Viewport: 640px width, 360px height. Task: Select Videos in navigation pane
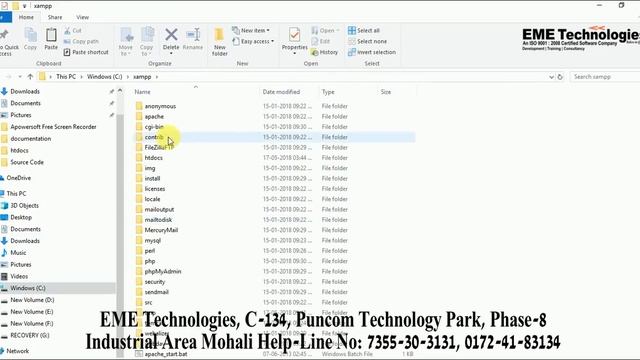click(19, 276)
